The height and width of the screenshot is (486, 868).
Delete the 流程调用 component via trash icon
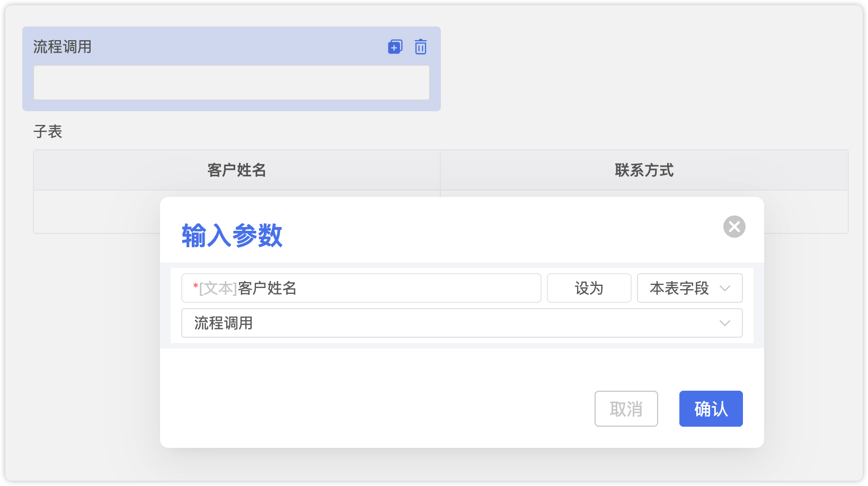tap(421, 47)
